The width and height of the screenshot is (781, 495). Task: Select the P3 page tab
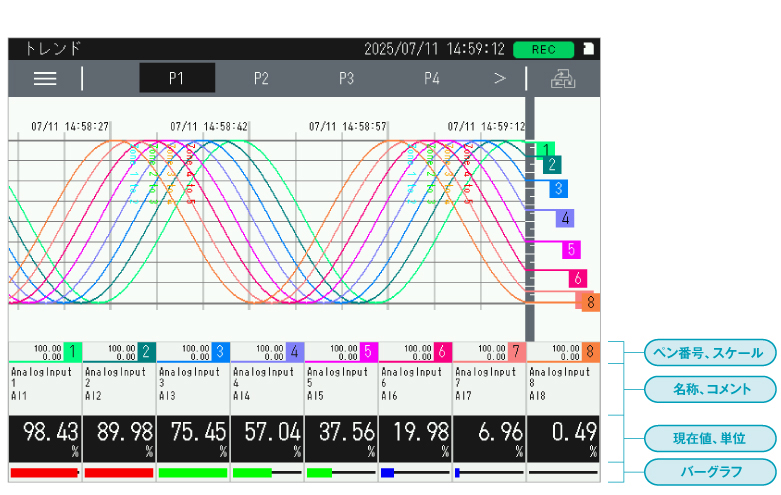click(346, 78)
